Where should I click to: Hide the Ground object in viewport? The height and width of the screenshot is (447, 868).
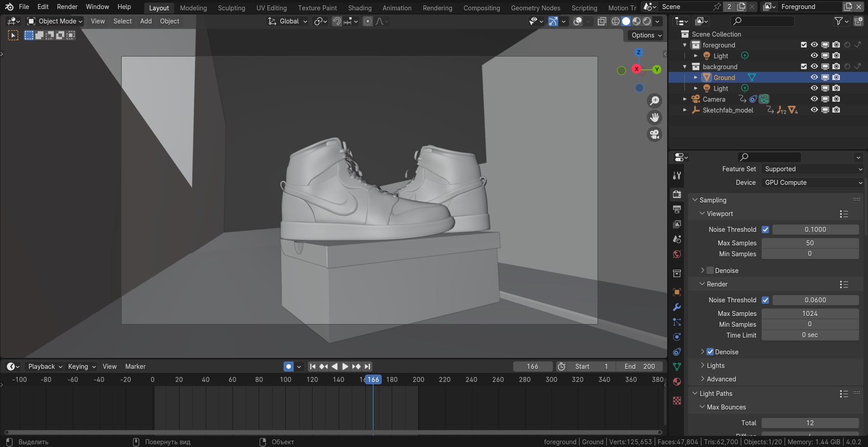tap(814, 77)
